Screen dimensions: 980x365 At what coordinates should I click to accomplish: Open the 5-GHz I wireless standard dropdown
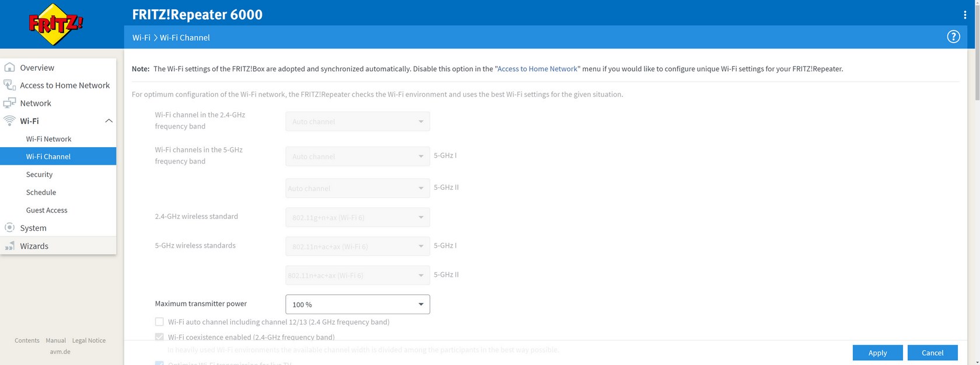point(358,246)
